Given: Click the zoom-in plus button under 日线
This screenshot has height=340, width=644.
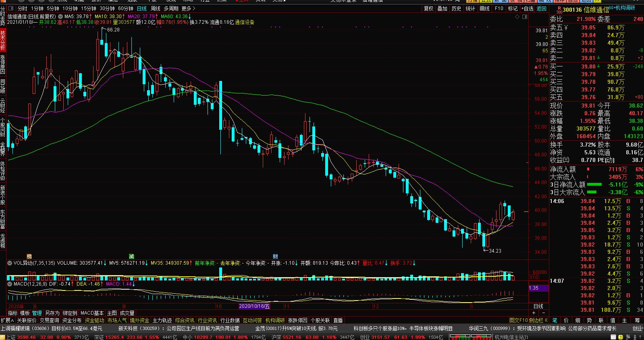Looking at the screenshot, I should [x=534, y=313].
